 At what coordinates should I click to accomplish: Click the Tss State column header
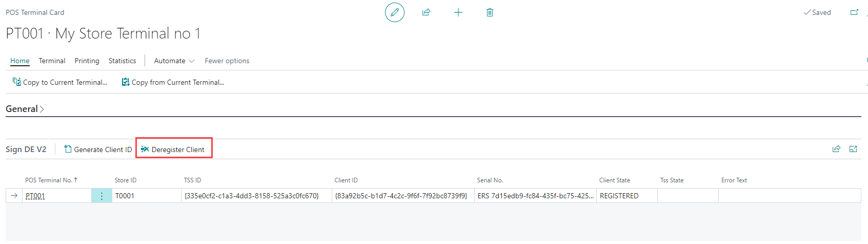(672, 180)
